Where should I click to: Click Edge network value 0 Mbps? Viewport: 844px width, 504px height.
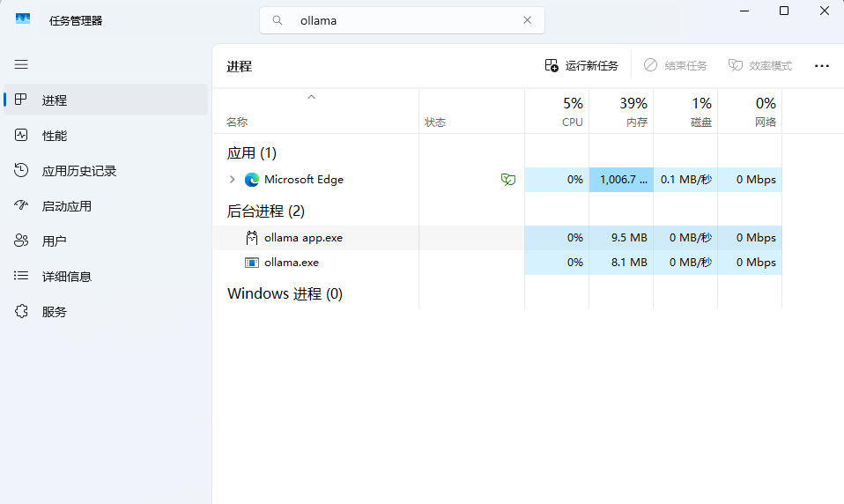coord(751,180)
